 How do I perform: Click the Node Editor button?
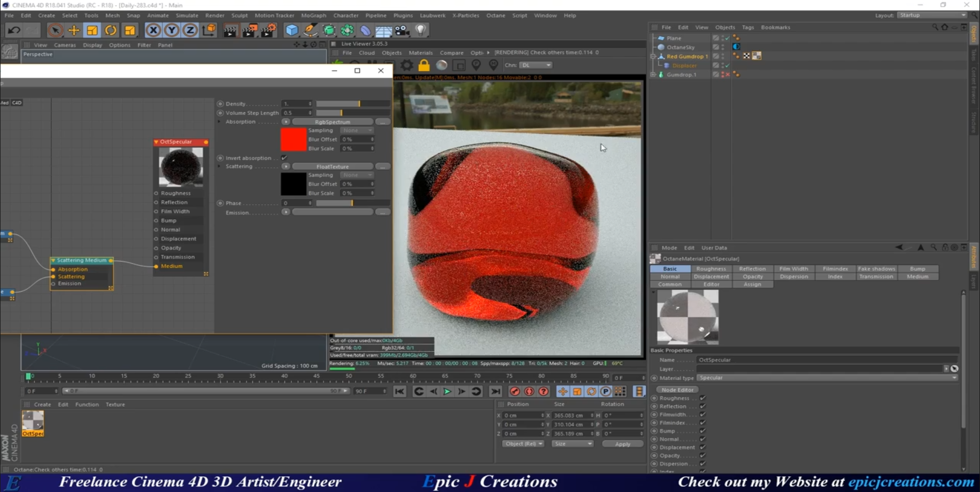click(x=677, y=390)
